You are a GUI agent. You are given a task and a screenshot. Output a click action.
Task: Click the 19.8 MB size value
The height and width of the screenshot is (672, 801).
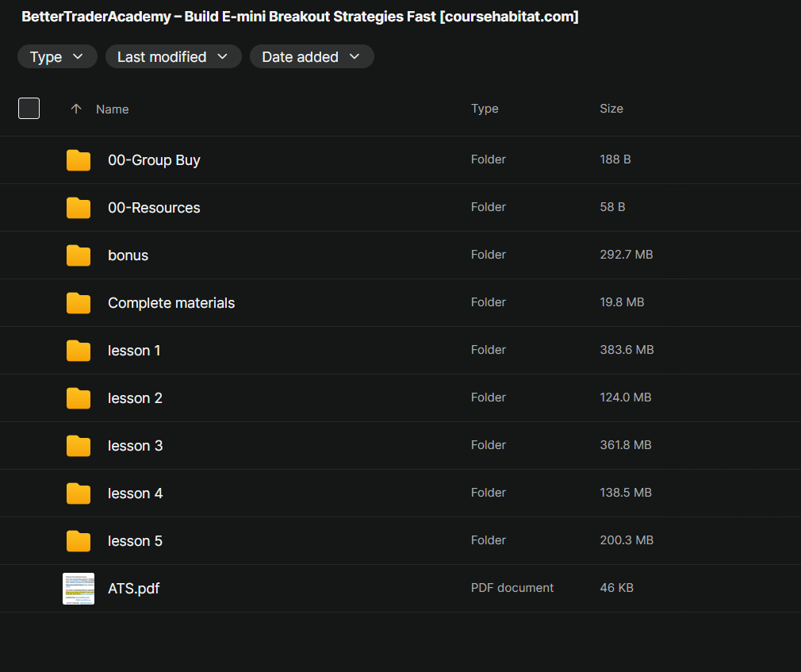[622, 302]
